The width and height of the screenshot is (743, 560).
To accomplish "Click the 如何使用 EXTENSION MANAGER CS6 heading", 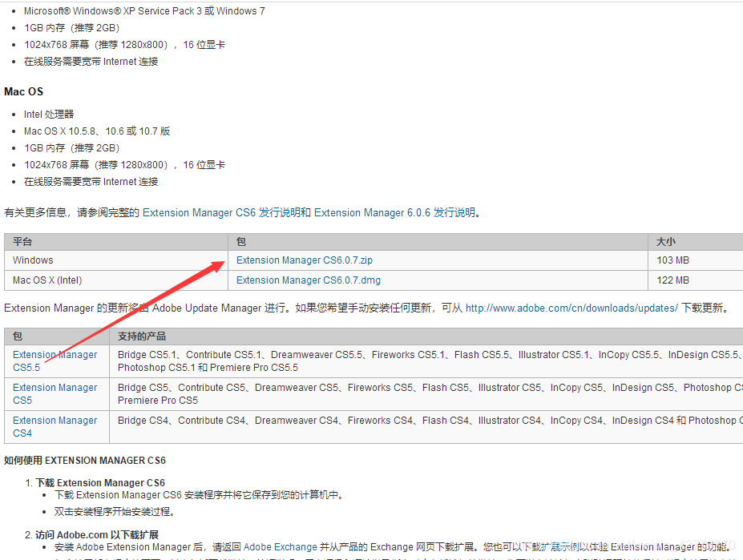I will pyautogui.click(x=85, y=461).
